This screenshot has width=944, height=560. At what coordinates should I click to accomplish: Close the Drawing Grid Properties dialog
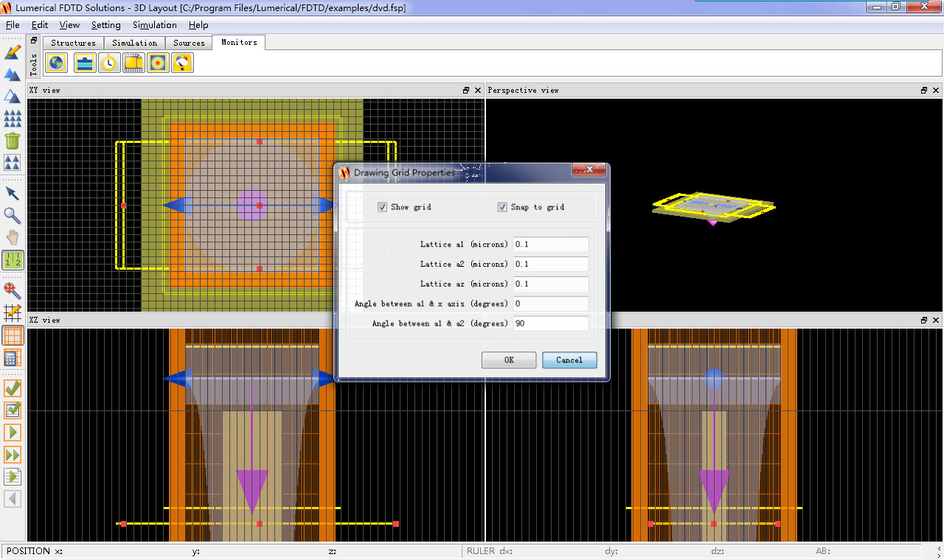pyautogui.click(x=589, y=170)
